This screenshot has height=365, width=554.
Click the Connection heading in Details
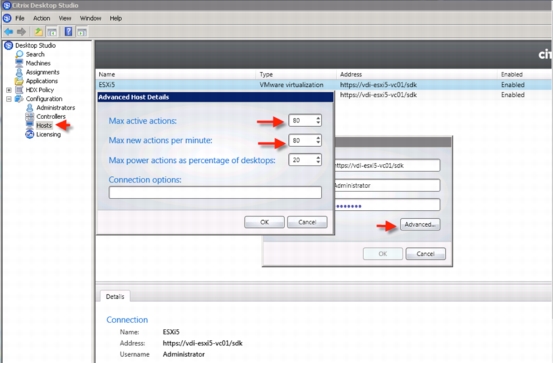click(127, 320)
